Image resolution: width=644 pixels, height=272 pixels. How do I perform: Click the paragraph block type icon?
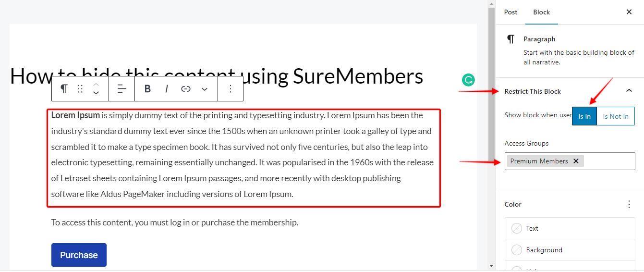pos(64,88)
